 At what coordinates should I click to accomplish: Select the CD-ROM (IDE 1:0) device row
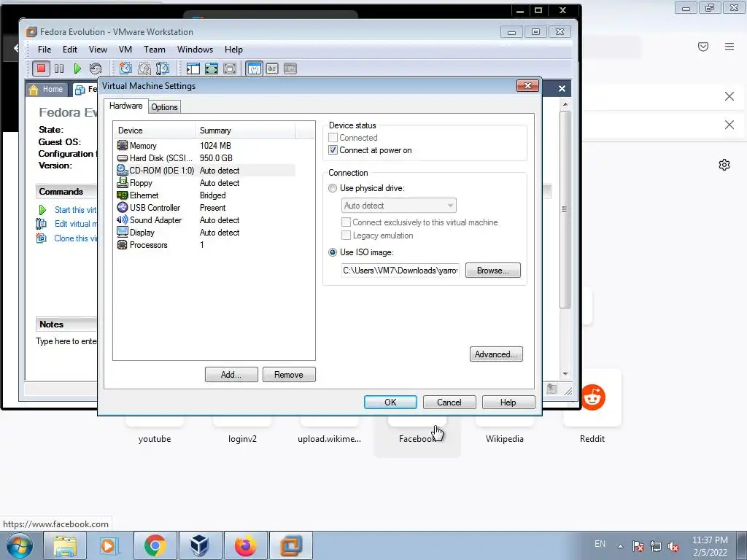coord(206,171)
